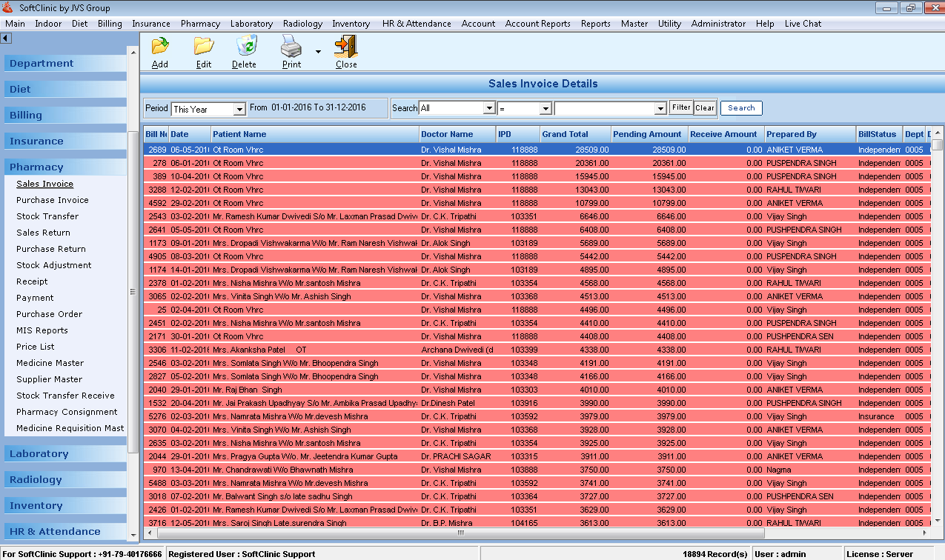Open the Print options dropdown arrow
Screen dimensions: 945x560
[318, 52]
